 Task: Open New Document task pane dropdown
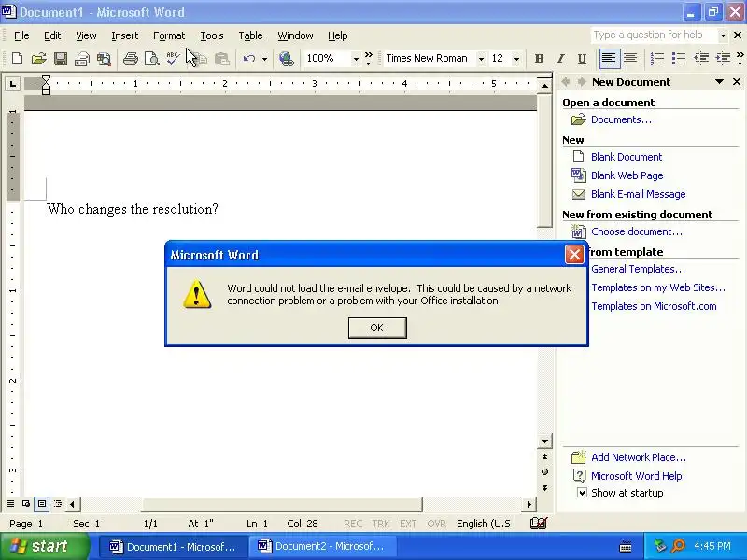click(x=719, y=82)
